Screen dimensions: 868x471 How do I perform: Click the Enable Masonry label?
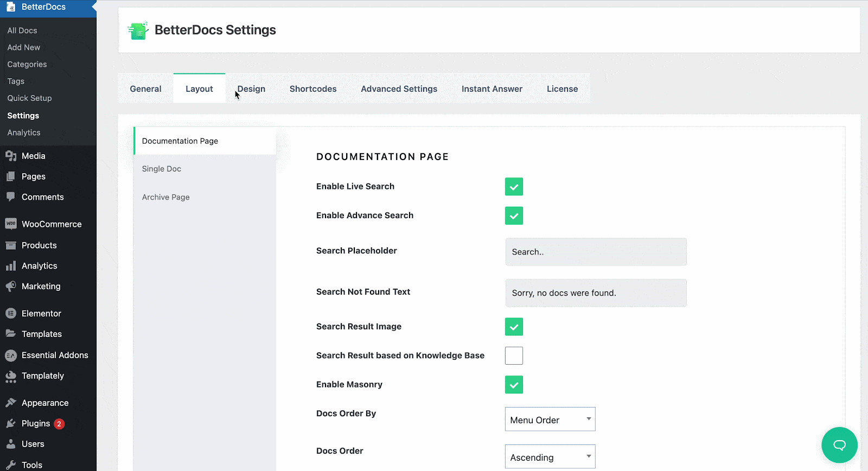click(349, 384)
